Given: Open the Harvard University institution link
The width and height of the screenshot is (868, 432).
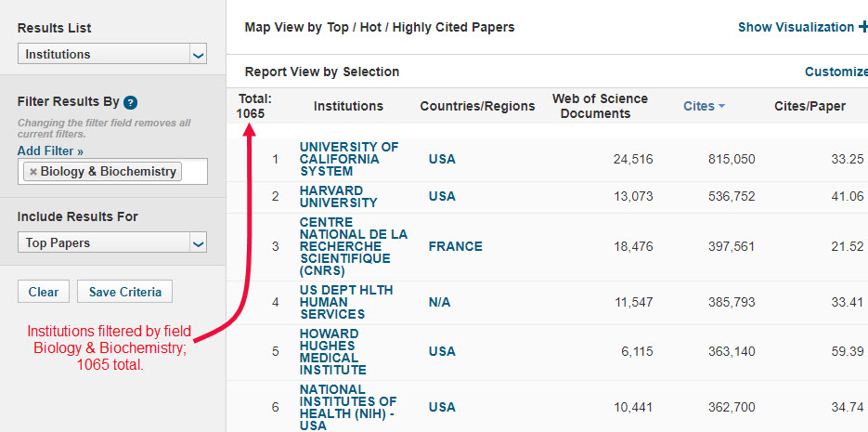Looking at the screenshot, I should (x=338, y=197).
